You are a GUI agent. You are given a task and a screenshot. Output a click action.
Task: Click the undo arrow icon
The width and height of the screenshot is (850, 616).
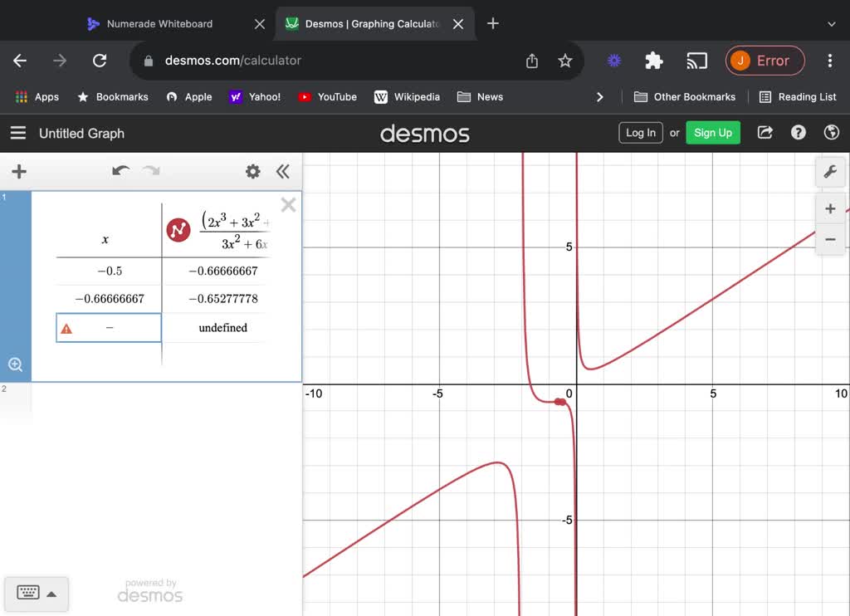coord(120,171)
